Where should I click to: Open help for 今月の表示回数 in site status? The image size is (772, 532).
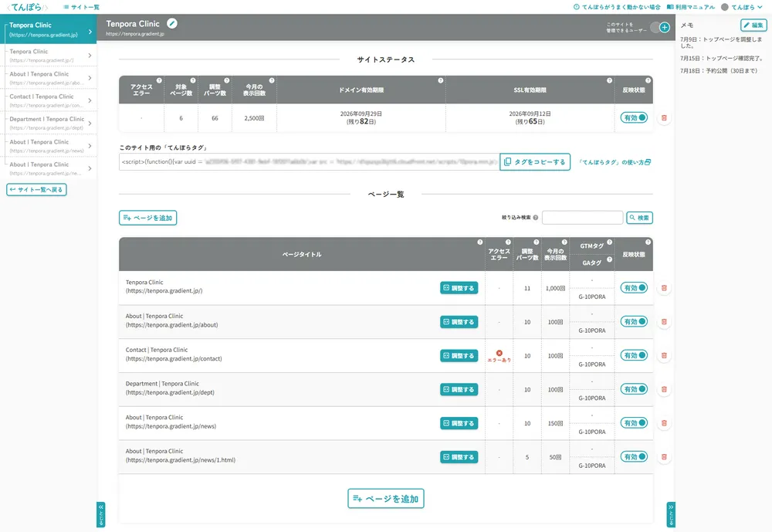click(x=272, y=80)
